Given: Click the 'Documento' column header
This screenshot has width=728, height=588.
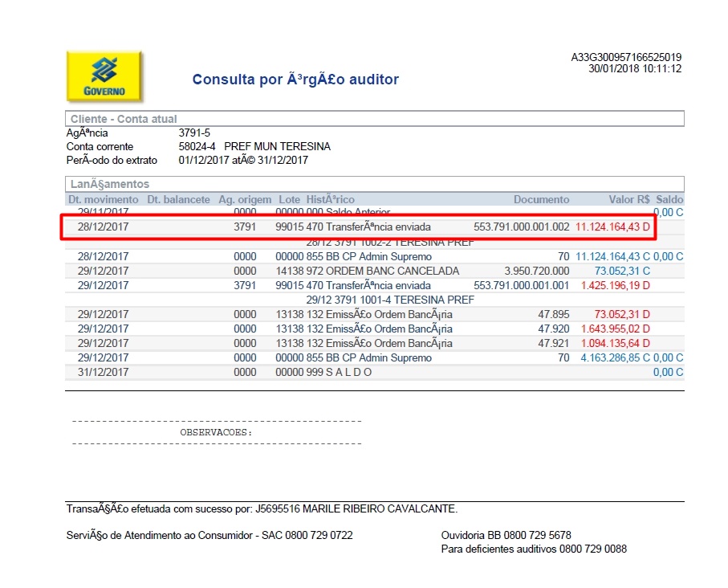Looking at the screenshot, I should coord(541,199).
